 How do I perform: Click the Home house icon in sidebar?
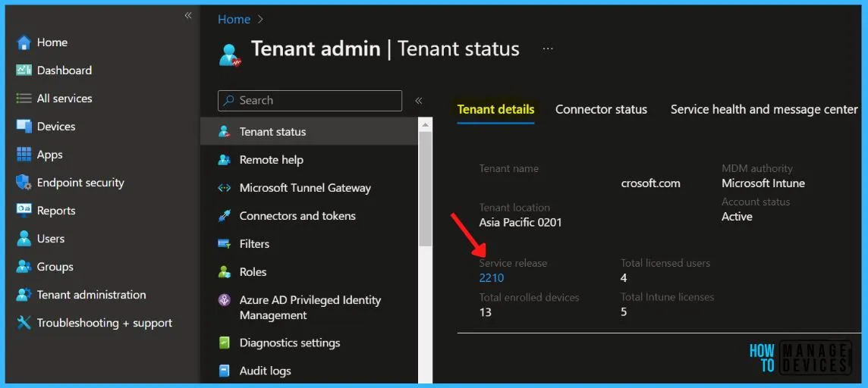click(x=24, y=42)
